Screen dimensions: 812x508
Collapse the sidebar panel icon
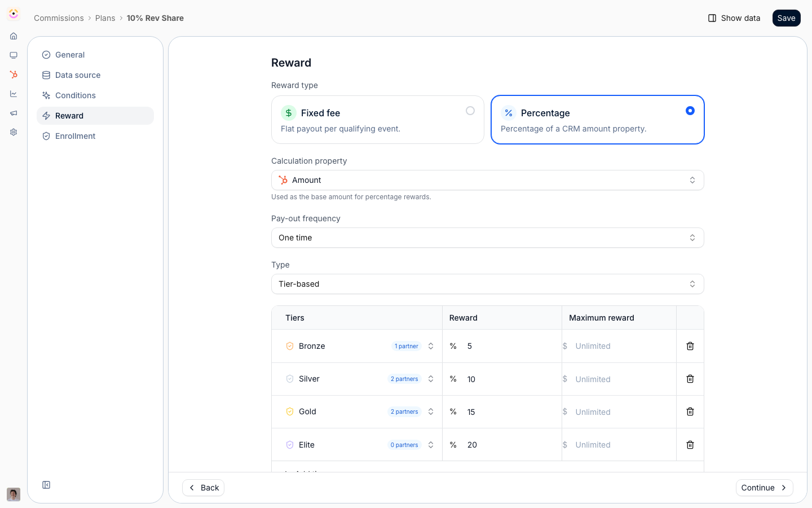pos(46,485)
